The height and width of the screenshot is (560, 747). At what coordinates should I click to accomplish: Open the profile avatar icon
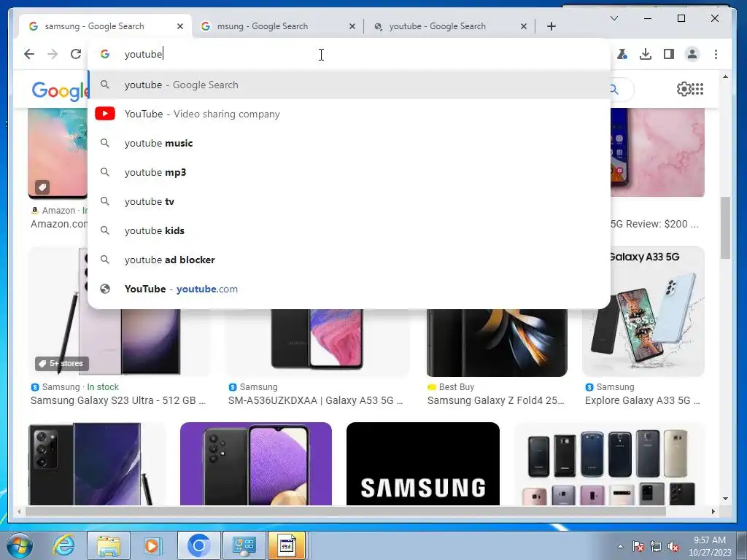[x=692, y=54]
